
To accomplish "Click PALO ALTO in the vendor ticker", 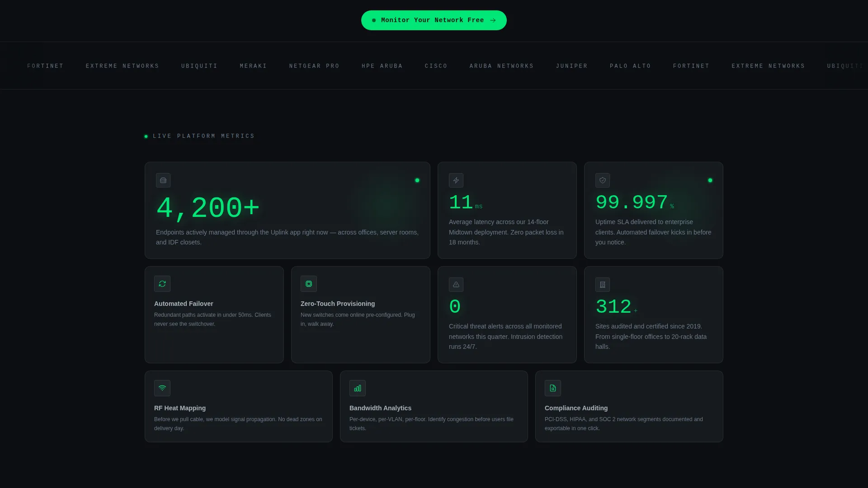I will click(630, 66).
